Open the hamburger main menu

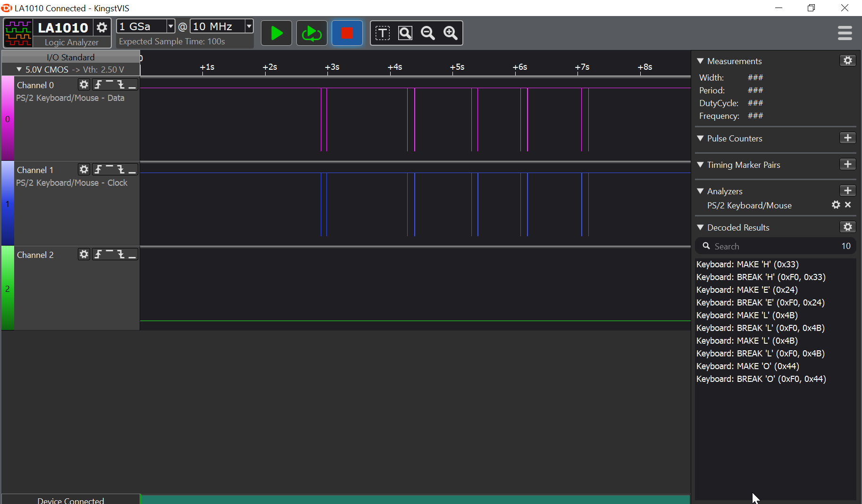click(x=845, y=33)
